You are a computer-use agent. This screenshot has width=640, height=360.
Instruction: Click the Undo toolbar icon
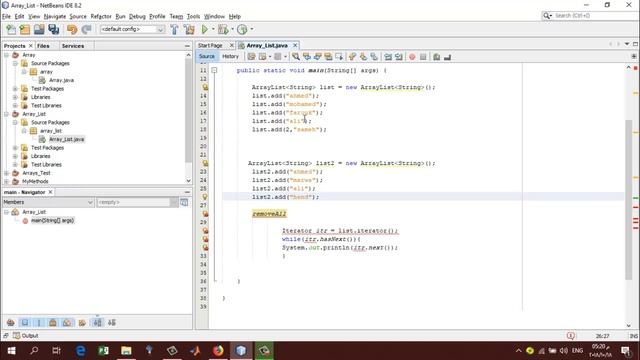(x=72, y=29)
